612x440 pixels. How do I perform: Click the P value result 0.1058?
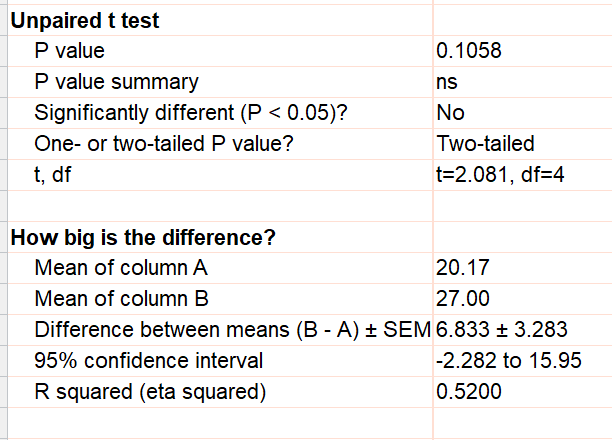(469, 51)
